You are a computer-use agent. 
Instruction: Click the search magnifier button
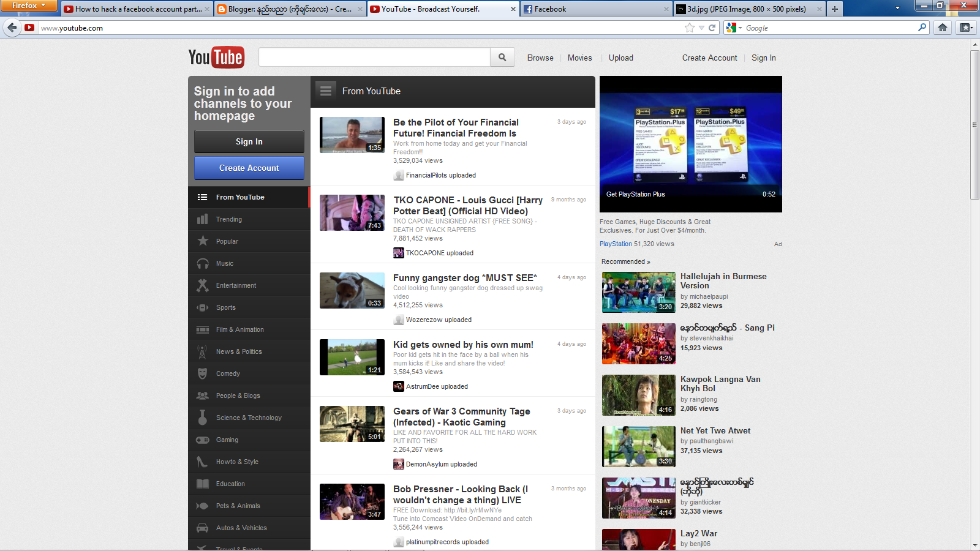(502, 57)
